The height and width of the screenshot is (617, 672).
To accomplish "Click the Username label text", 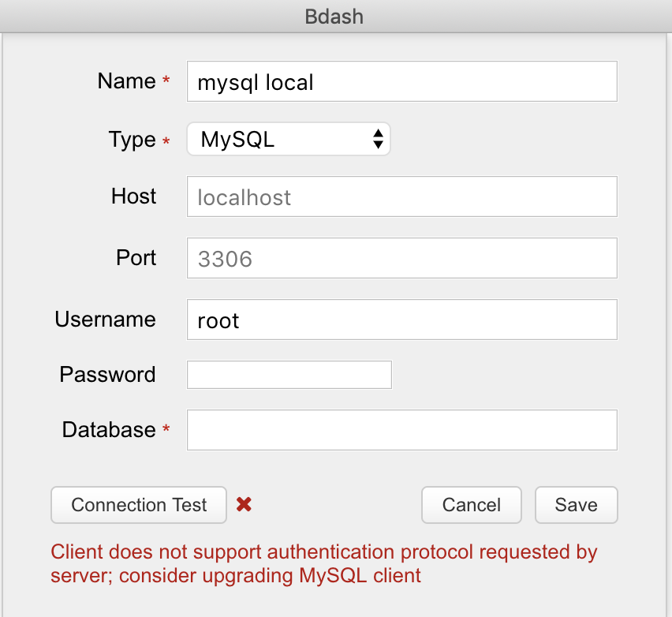I will (x=105, y=320).
